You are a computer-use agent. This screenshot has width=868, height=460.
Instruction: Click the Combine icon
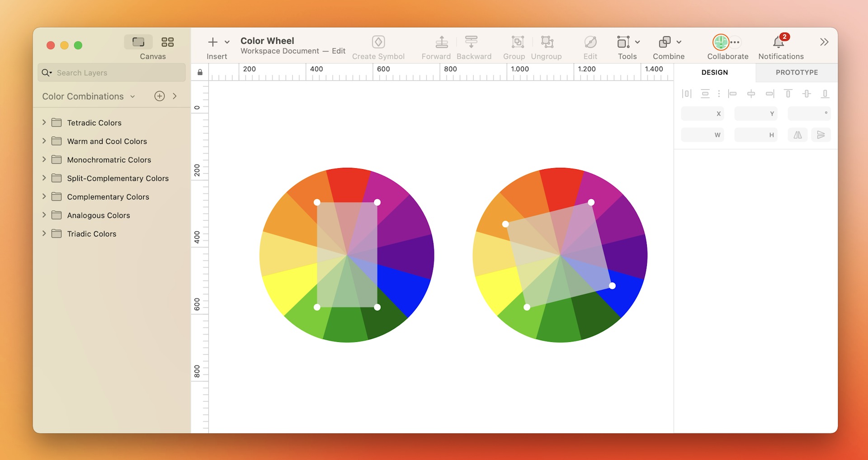pos(665,42)
